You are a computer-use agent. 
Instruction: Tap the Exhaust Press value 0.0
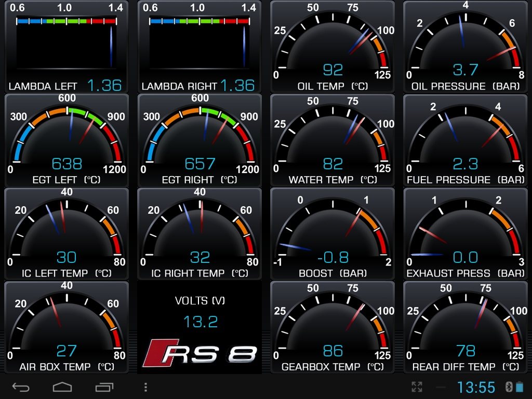465,258
